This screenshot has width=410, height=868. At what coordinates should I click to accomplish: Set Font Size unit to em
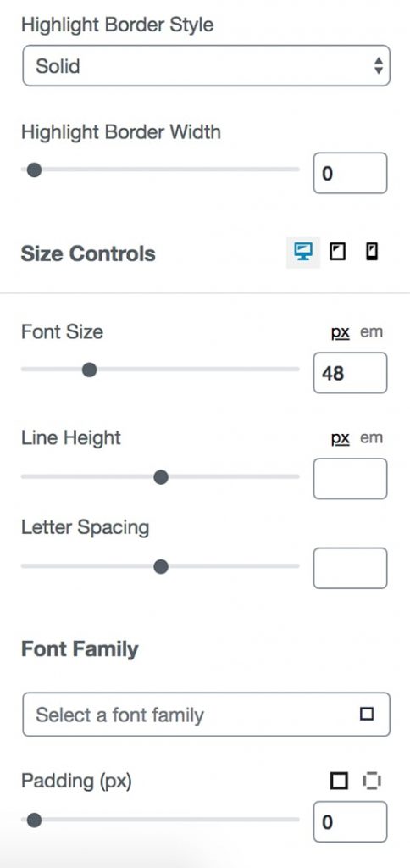point(371,332)
